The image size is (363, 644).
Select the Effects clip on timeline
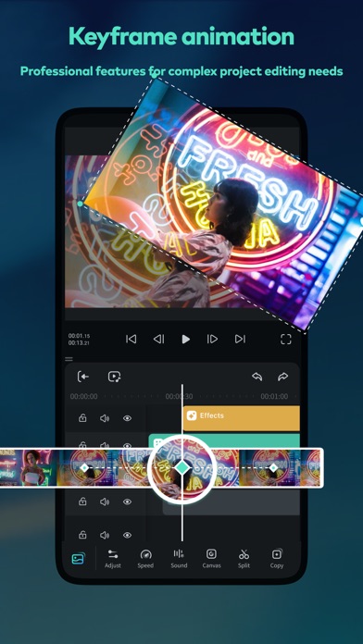click(x=242, y=417)
